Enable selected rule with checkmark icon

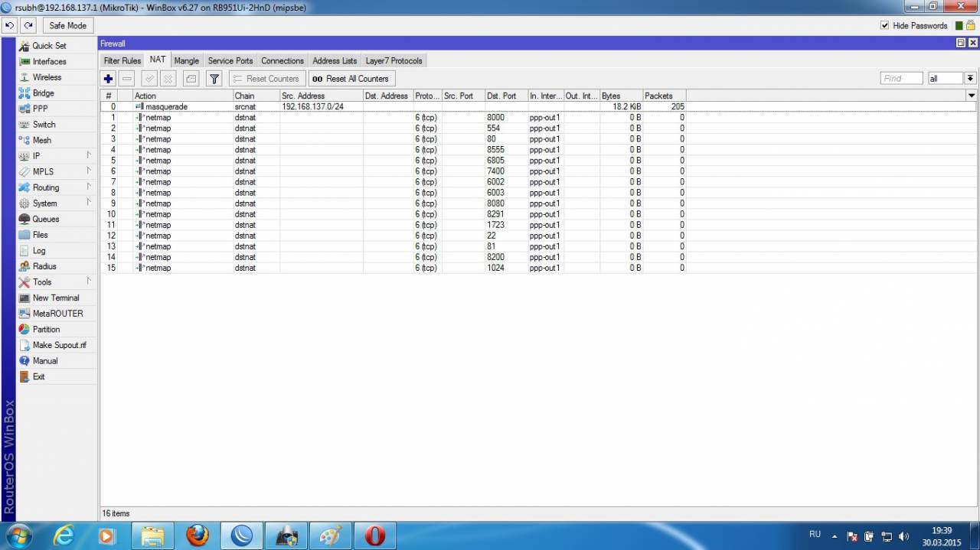[149, 78]
